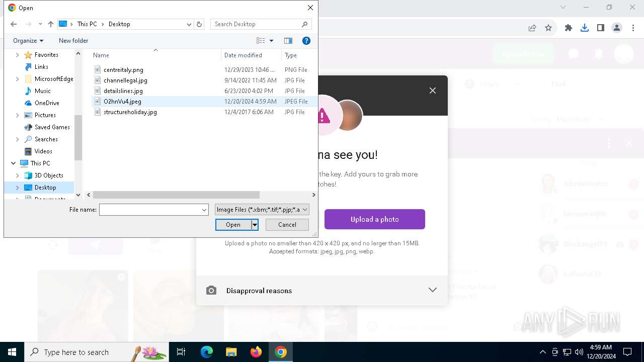
Task: Open Videos folder in tree
Action: pos(43,151)
